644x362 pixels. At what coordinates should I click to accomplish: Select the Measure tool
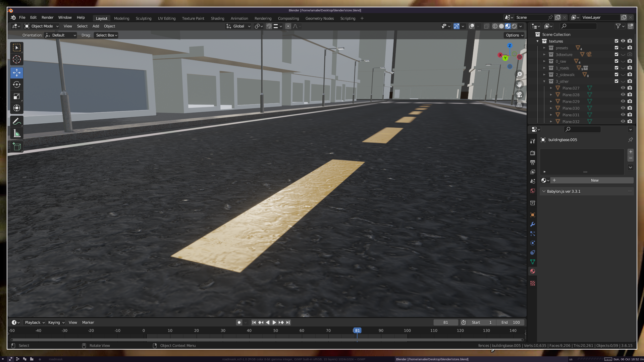(17, 134)
